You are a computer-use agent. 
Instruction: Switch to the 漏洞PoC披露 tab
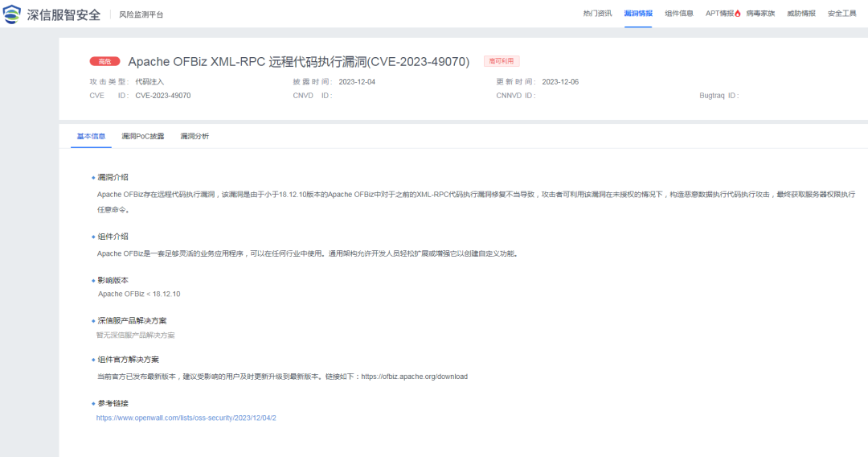(x=143, y=136)
